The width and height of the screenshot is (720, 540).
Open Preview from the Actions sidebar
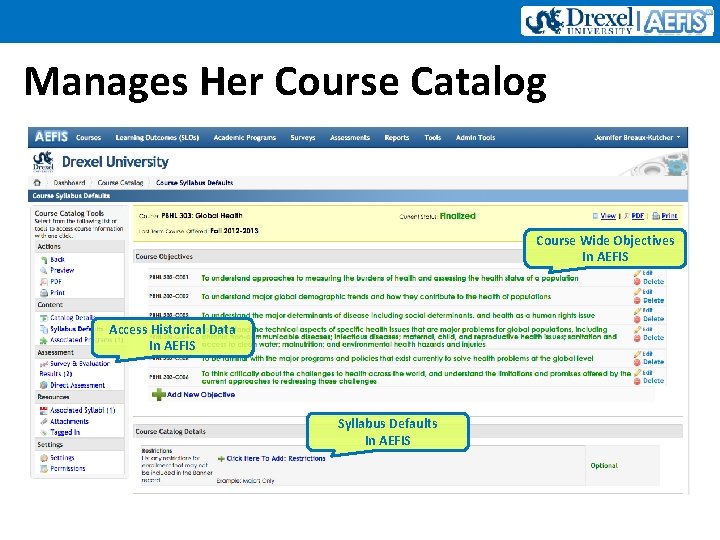(62, 270)
